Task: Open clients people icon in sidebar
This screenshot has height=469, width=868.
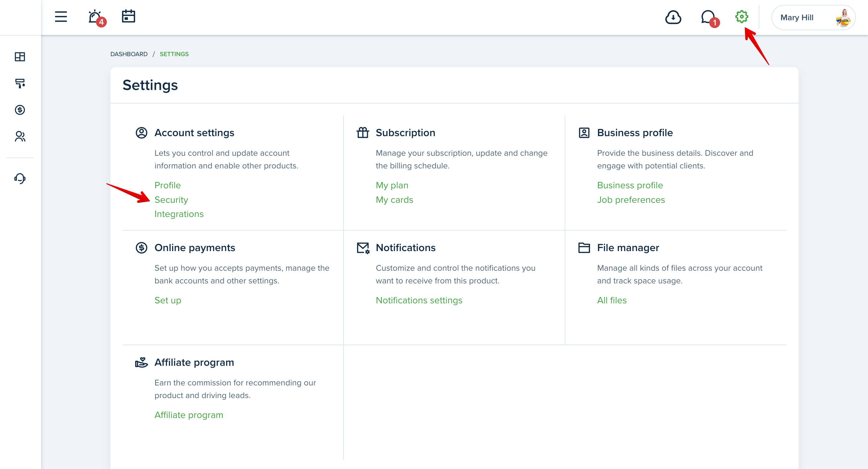Action: tap(20, 136)
